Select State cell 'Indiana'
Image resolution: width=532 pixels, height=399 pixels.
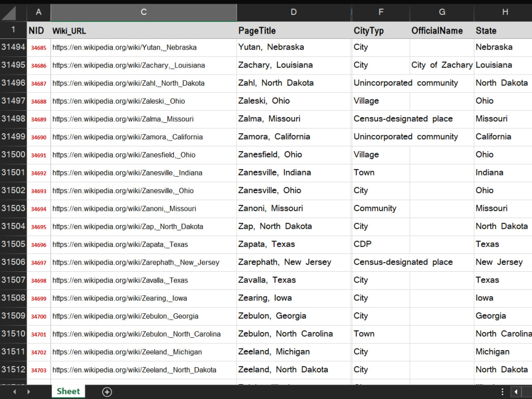coord(503,173)
